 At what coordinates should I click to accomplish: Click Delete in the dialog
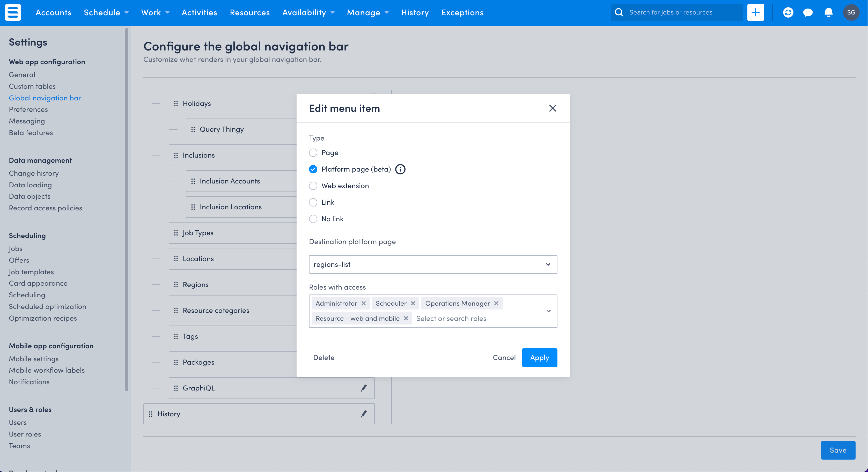click(323, 357)
